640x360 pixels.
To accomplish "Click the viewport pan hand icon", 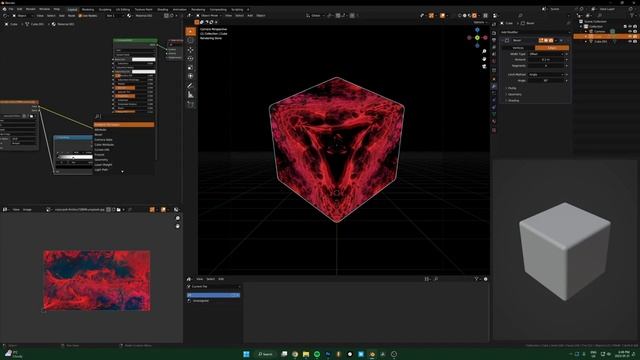I will 484,59.
